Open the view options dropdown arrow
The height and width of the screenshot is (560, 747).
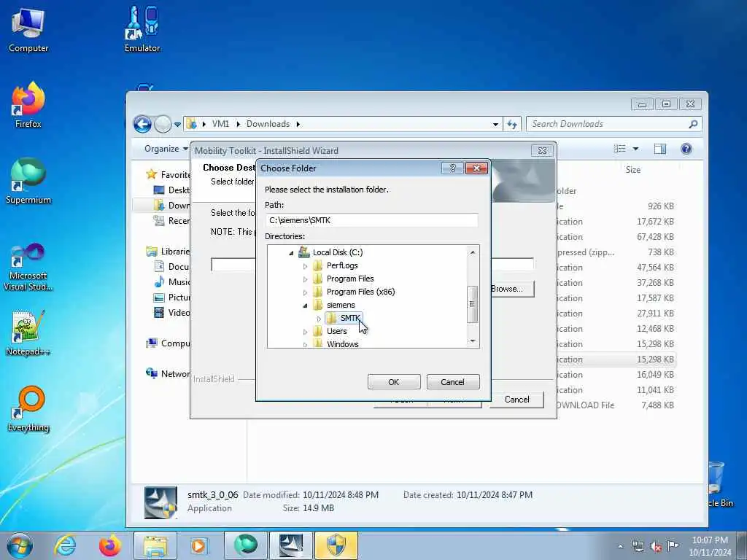pyautogui.click(x=635, y=149)
